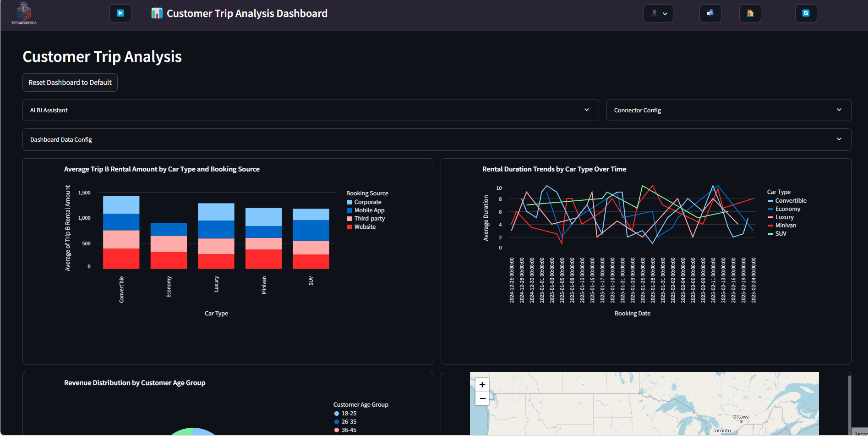Click the Average Trip B Rental Amount chart title
868x436 pixels.
pyautogui.click(x=162, y=169)
